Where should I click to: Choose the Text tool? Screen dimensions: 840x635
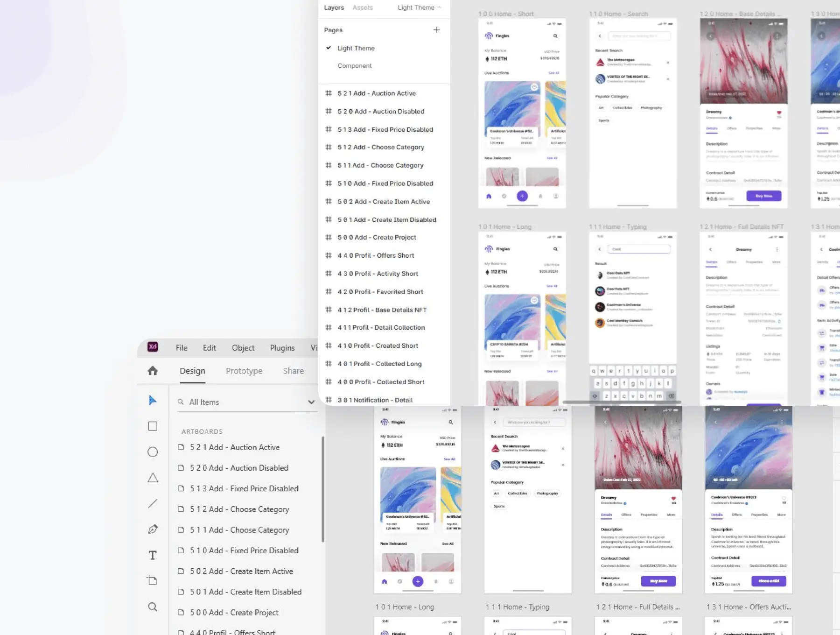point(152,555)
